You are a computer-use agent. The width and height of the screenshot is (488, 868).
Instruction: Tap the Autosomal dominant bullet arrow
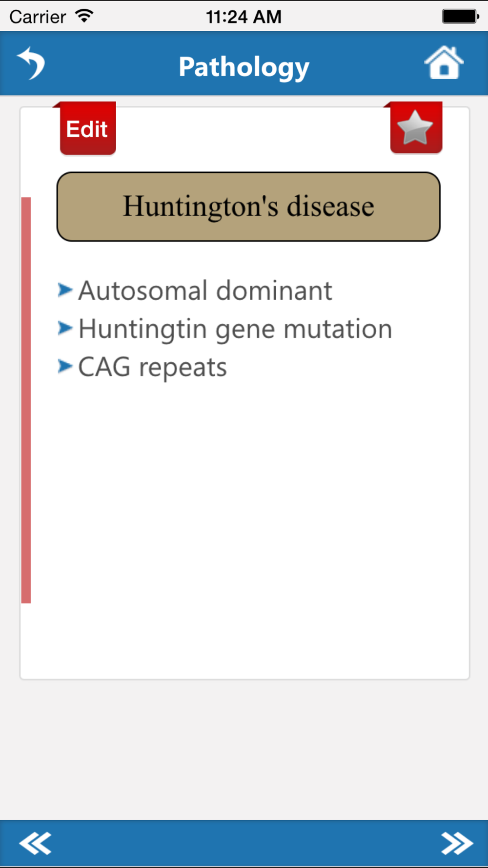click(65, 289)
